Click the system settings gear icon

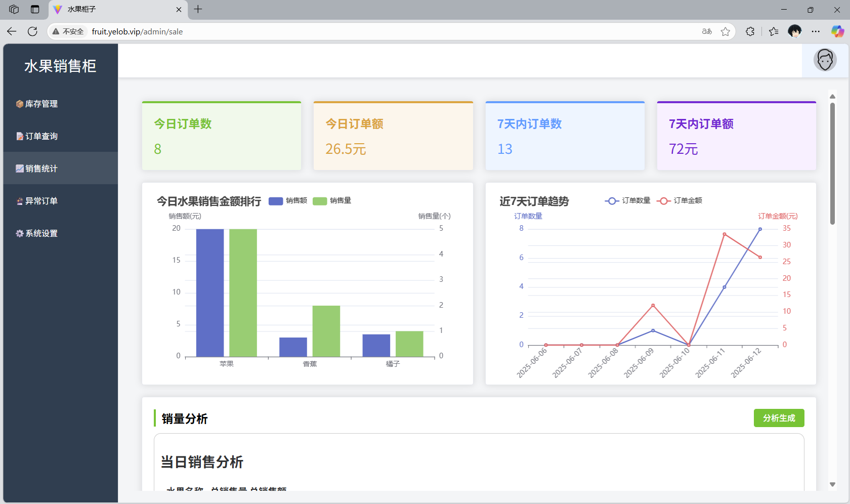19,233
